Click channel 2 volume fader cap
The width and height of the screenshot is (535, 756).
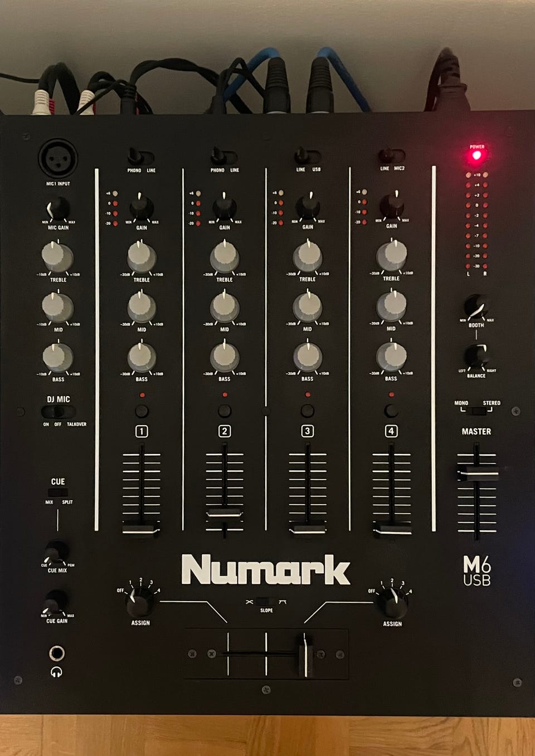pyautogui.click(x=224, y=513)
